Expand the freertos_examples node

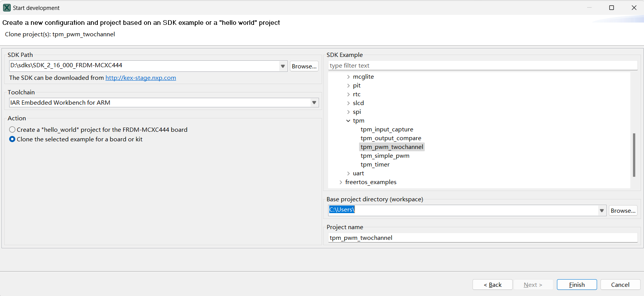[x=341, y=182]
